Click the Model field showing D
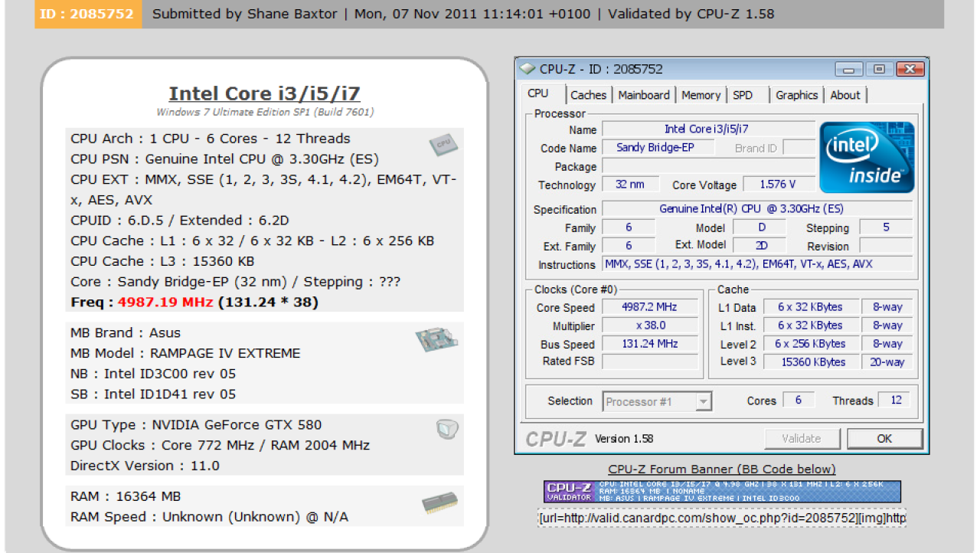980x553 pixels. tap(760, 227)
